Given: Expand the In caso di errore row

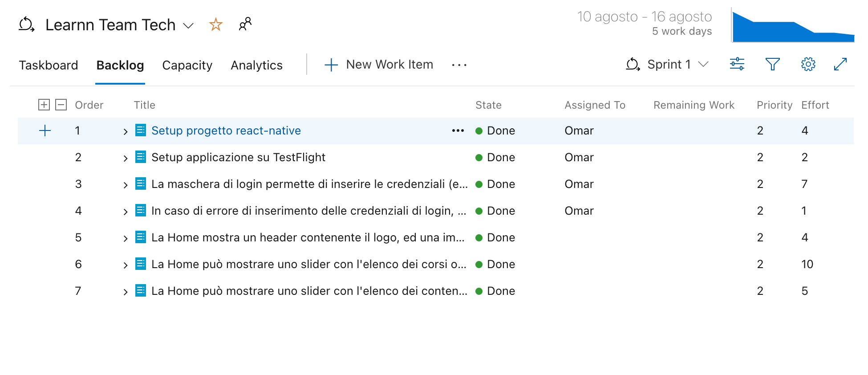Looking at the screenshot, I should click(126, 212).
